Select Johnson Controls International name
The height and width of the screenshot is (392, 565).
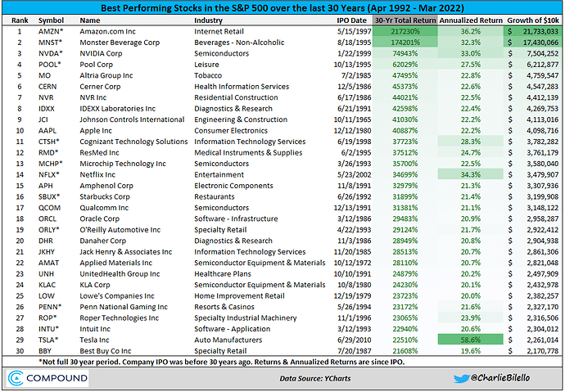[132, 119]
